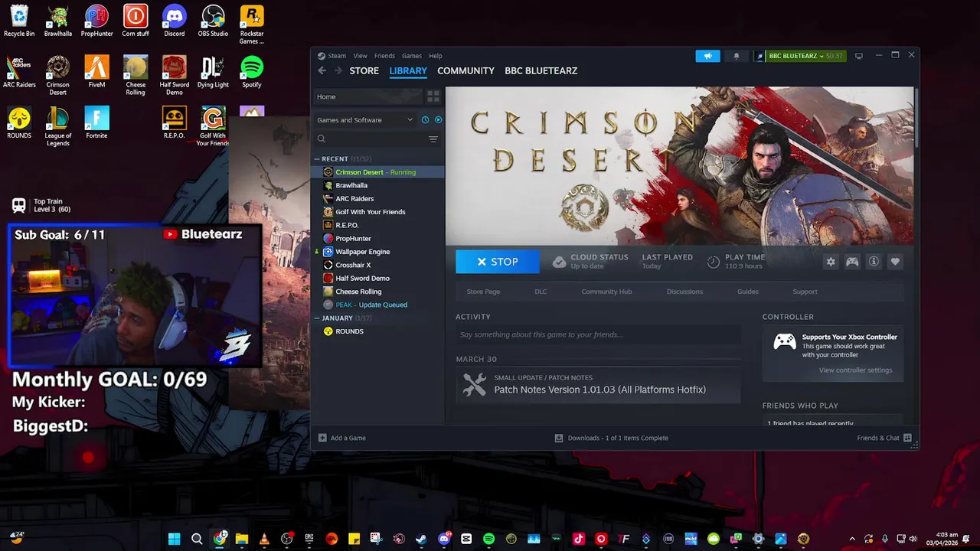Click the Cloud Status indicator icon
Image resolution: width=980 pixels, height=551 pixels.
[x=559, y=262]
